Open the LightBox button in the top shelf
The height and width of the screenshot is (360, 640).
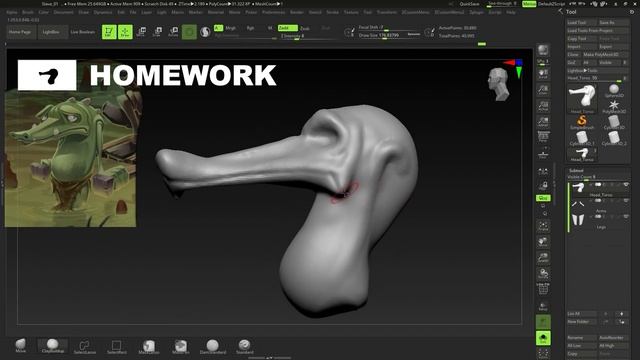coord(52,32)
